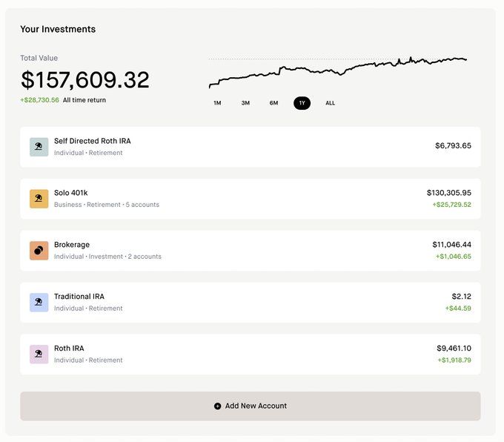Switch chart to 6M range
Viewport: 504px width, 442px height.
[x=273, y=103]
